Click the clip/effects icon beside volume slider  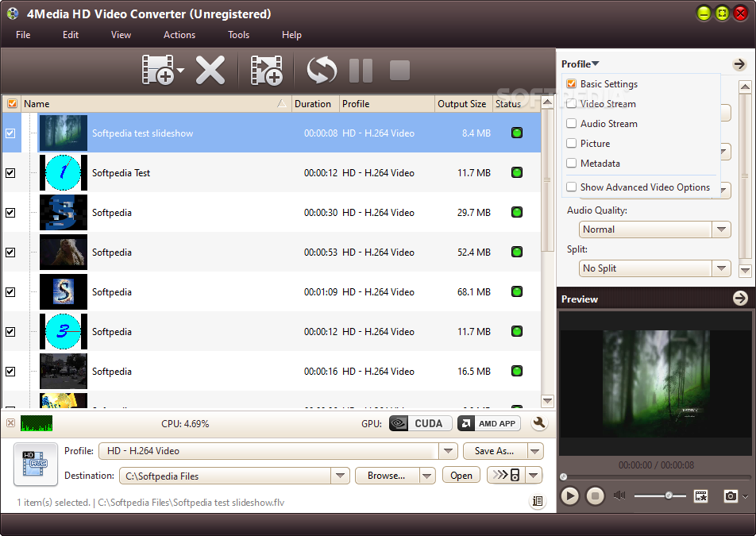pos(700,496)
